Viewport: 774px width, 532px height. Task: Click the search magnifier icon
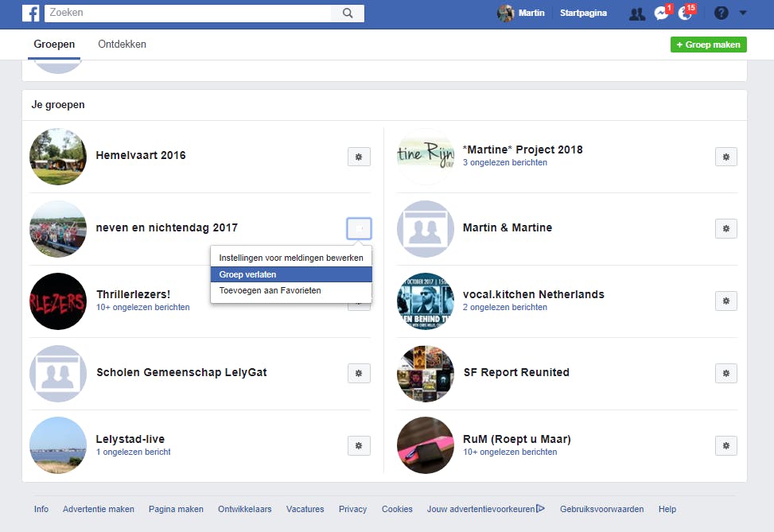point(348,14)
